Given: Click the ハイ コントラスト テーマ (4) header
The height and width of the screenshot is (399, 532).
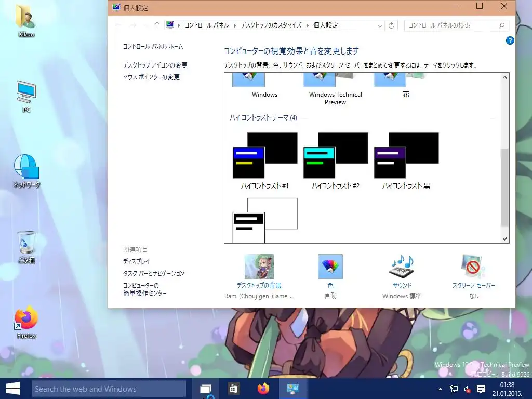Looking at the screenshot, I should (x=263, y=118).
